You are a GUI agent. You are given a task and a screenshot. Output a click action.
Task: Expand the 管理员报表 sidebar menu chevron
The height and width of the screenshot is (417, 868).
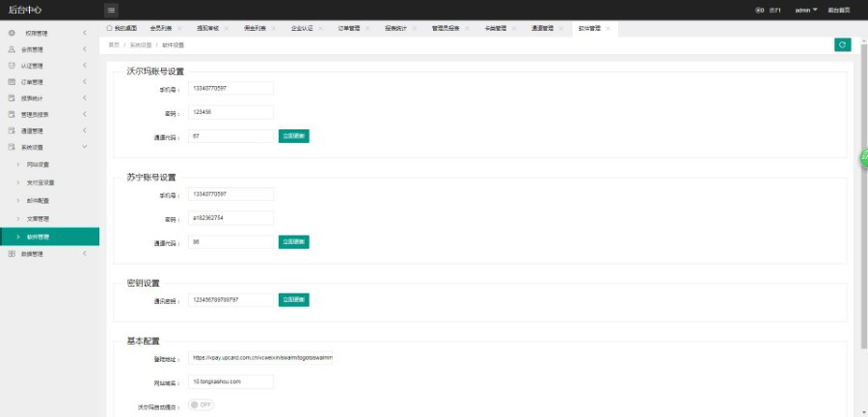pyautogui.click(x=85, y=115)
